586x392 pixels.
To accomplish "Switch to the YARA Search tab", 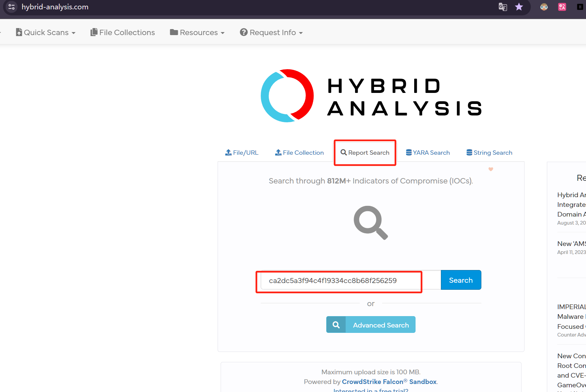I will tap(428, 153).
